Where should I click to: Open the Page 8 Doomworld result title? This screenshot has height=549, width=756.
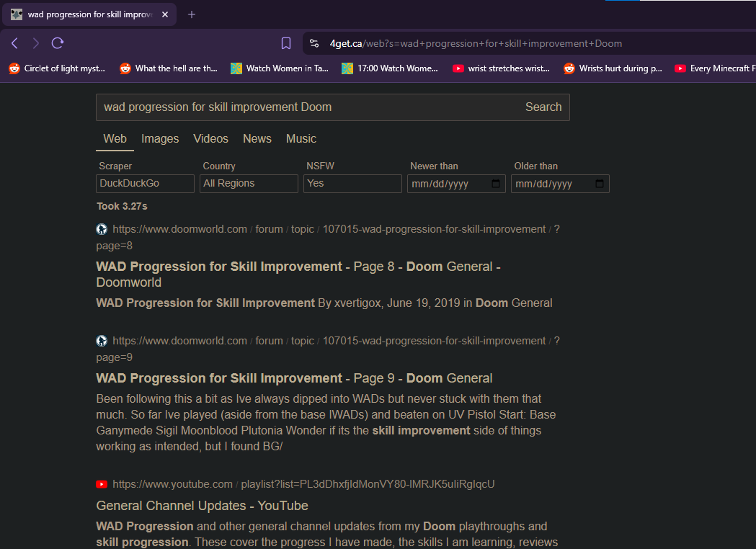click(298, 274)
